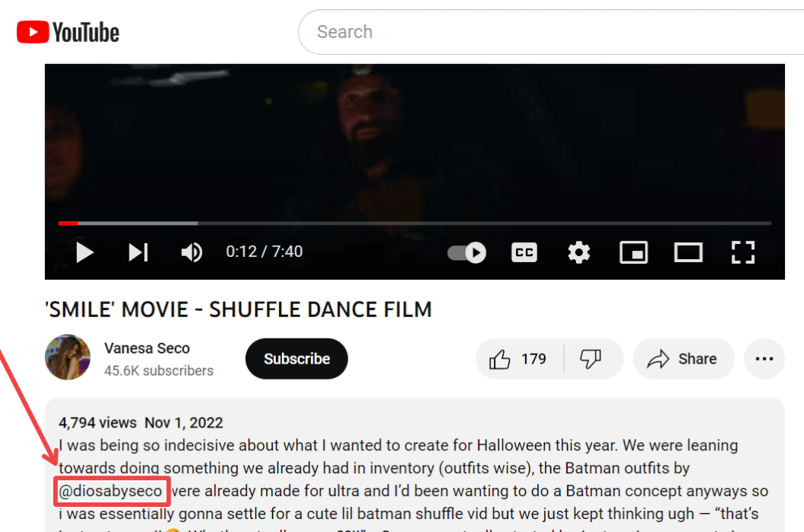Play the video
Image resolution: width=804 pixels, height=532 pixels.
click(x=85, y=252)
